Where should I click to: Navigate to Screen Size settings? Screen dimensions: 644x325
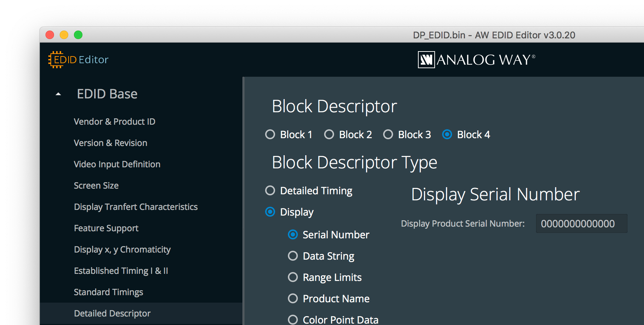click(96, 186)
